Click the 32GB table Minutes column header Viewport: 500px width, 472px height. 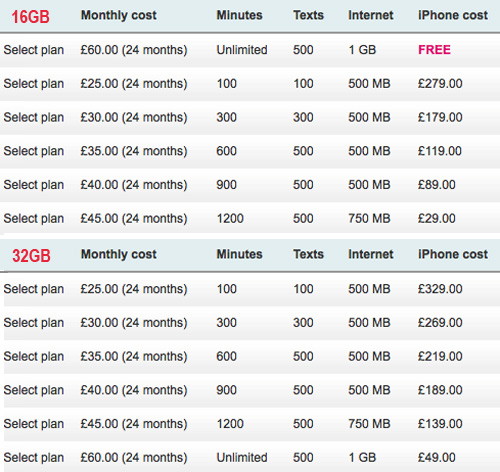point(239,254)
